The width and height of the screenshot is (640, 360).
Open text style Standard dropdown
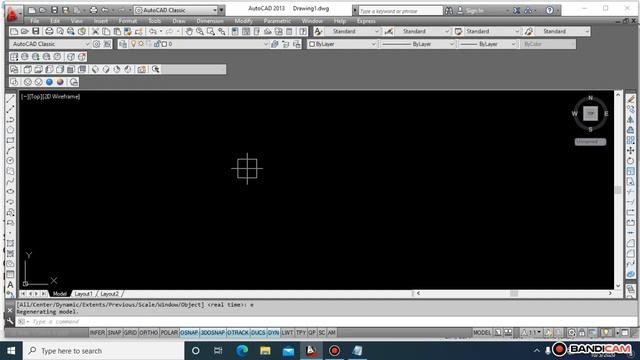tap(377, 31)
